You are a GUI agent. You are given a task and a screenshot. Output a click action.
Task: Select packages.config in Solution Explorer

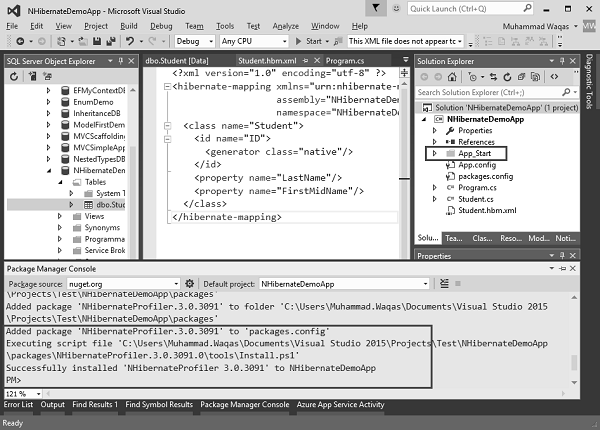(486, 176)
